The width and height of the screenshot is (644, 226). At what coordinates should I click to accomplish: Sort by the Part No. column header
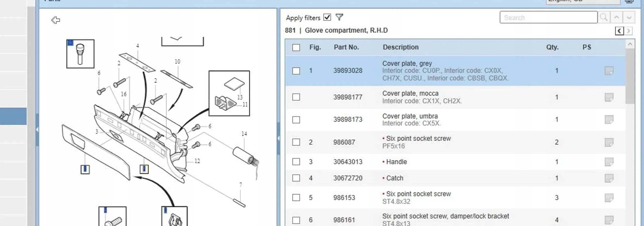[346, 47]
